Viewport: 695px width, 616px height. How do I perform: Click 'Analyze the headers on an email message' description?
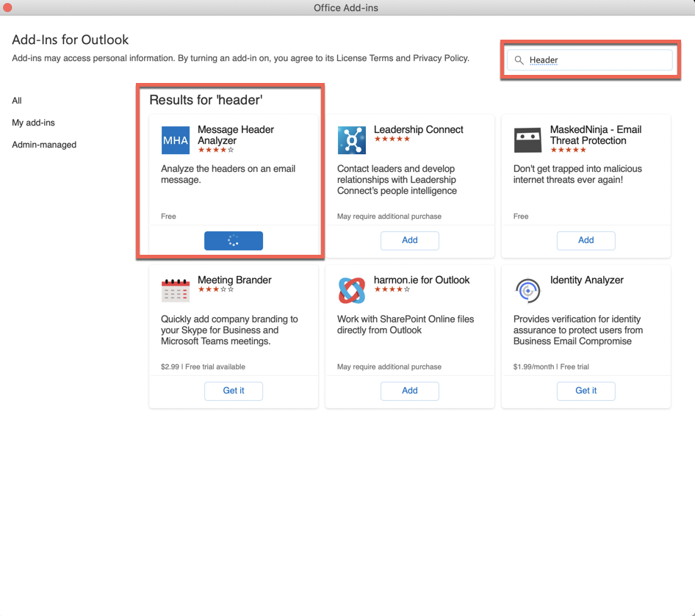point(228,174)
